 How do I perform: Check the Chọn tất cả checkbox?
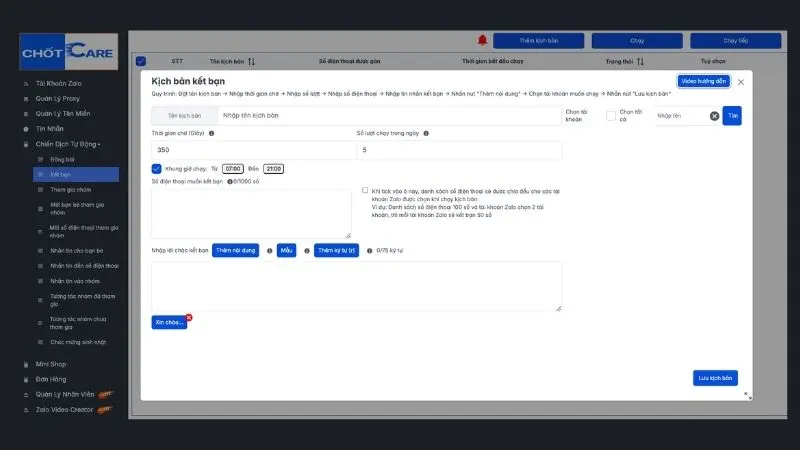611,116
